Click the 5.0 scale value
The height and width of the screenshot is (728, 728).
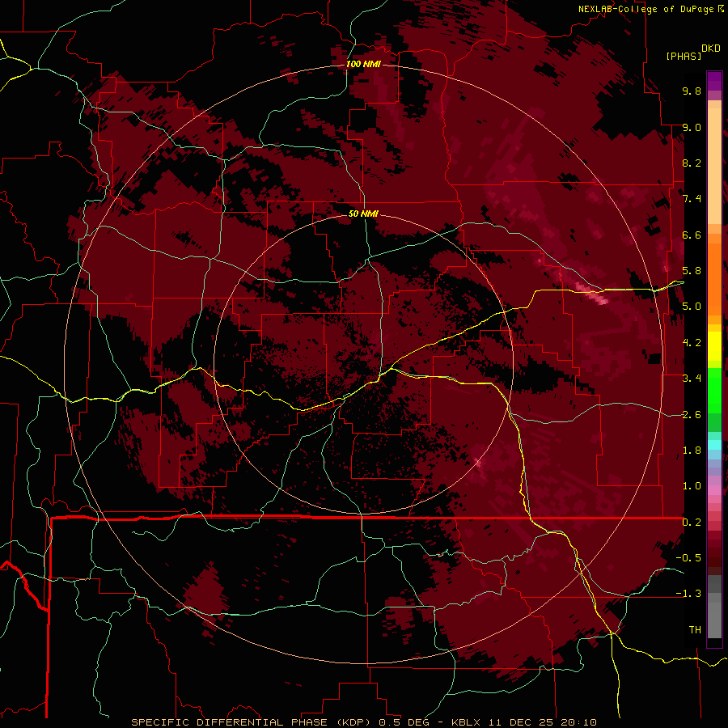point(692,307)
